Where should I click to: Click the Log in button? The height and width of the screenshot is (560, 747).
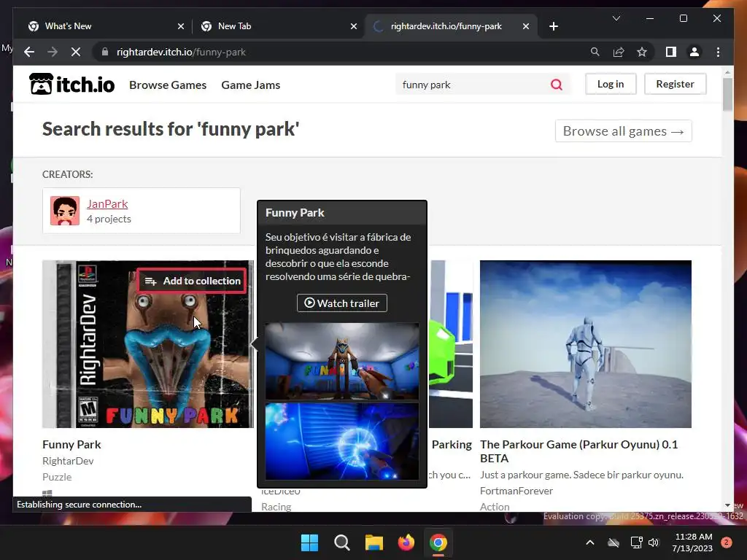coord(611,84)
